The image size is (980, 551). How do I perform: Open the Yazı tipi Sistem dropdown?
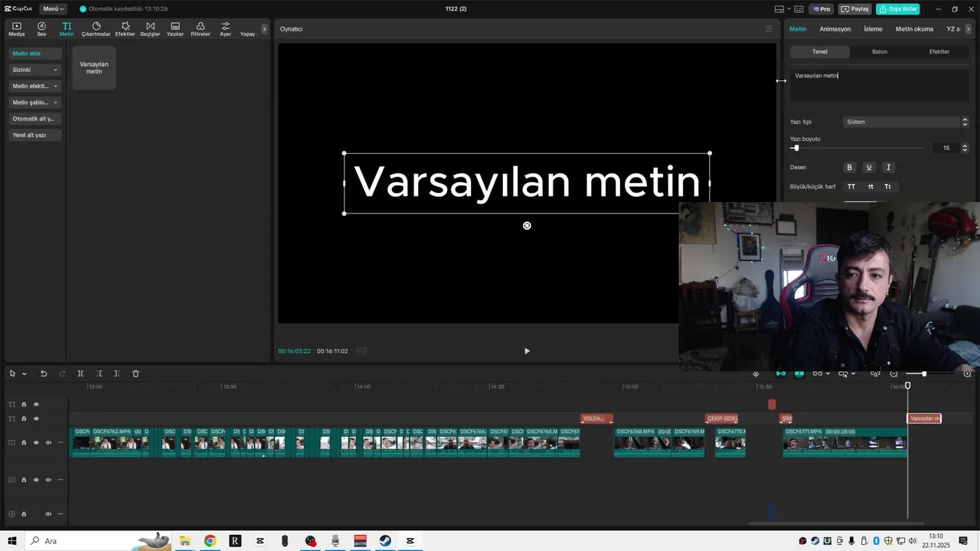[x=906, y=122]
